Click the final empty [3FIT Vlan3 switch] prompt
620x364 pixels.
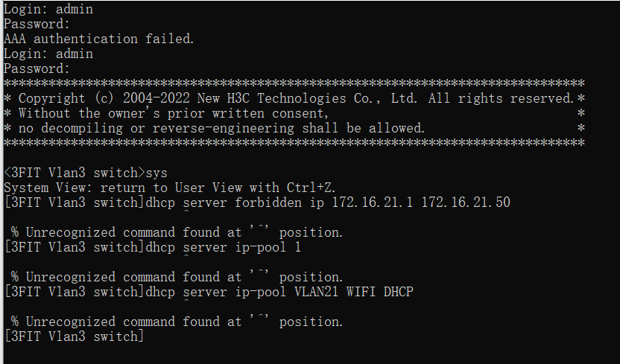click(73, 336)
